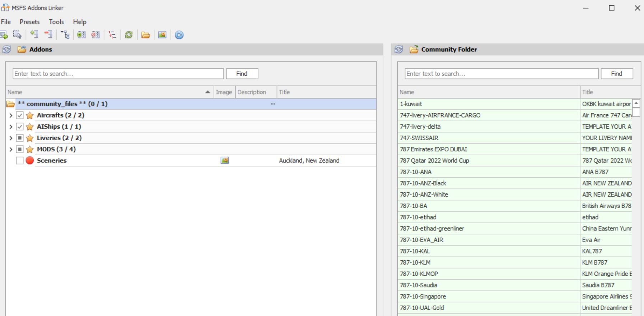Refresh the Addons panel using its sync icon

(x=6, y=49)
